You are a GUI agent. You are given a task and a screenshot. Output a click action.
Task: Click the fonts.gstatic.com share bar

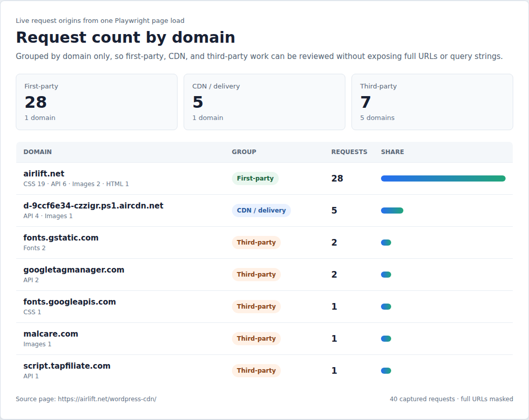click(386, 243)
